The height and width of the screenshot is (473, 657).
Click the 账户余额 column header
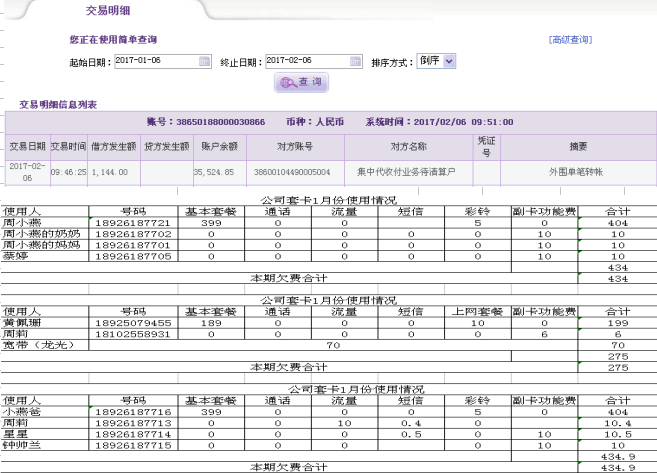[x=216, y=146]
